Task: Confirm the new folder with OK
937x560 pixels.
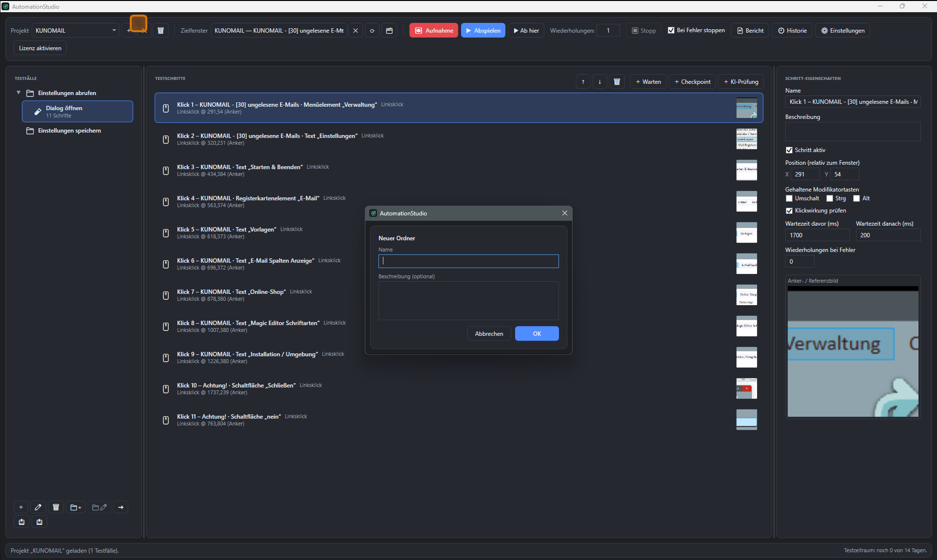Action: tap(537, 334)
